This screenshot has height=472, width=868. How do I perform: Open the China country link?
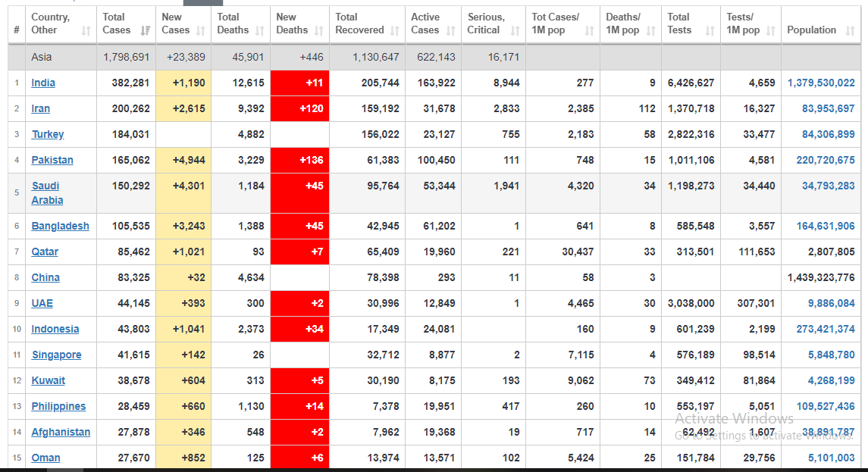(x=45, y=277)
